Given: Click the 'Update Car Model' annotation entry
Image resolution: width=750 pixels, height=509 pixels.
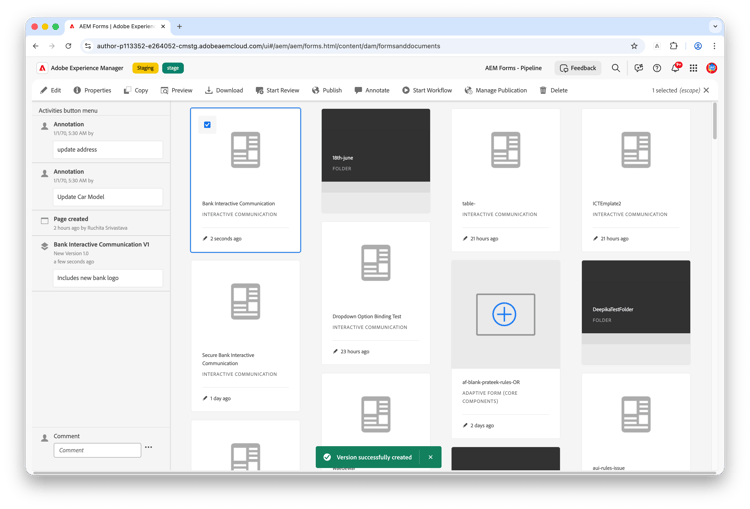Looking at the screenshot, I should point(108,197).
